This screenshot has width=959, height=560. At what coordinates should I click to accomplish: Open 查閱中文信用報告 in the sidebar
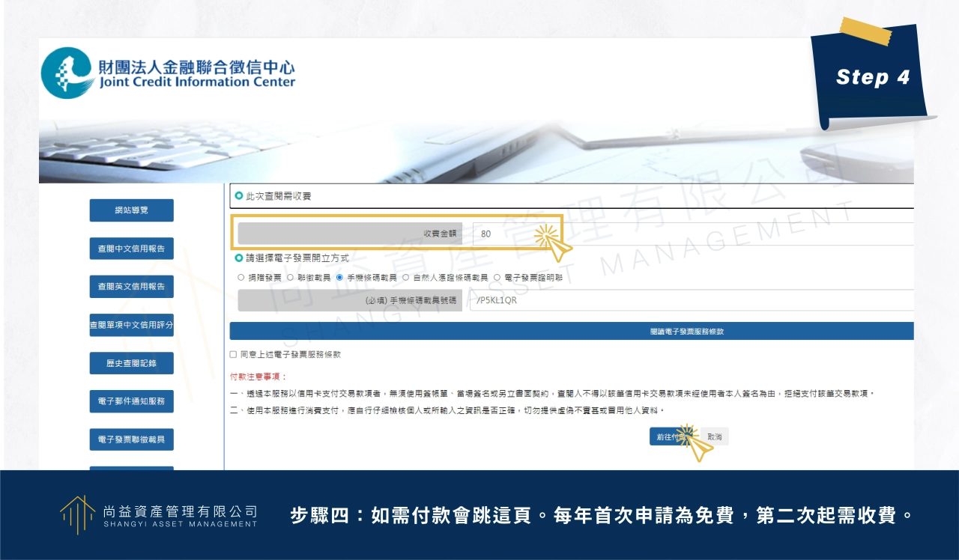[131, 249]
